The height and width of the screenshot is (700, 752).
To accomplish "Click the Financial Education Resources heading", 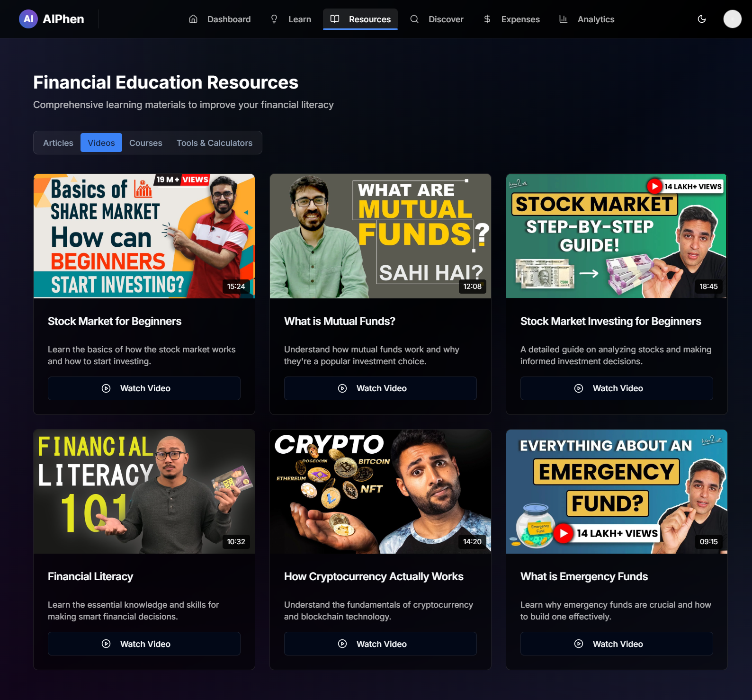I will tap(166, 82).
